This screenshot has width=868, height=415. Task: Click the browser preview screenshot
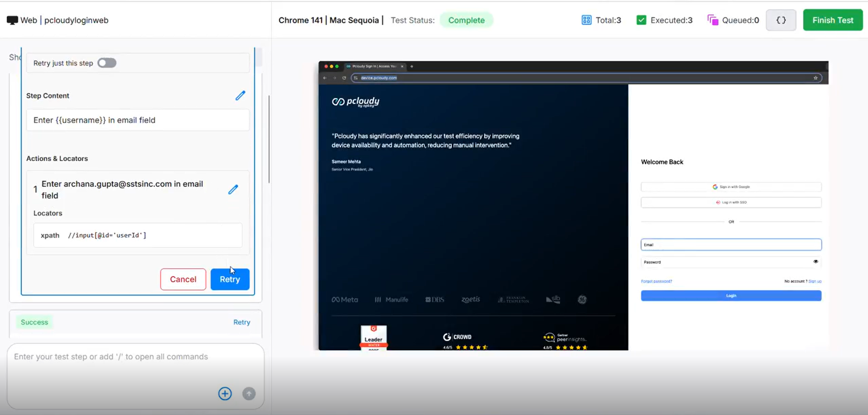[x=573, y=205]
